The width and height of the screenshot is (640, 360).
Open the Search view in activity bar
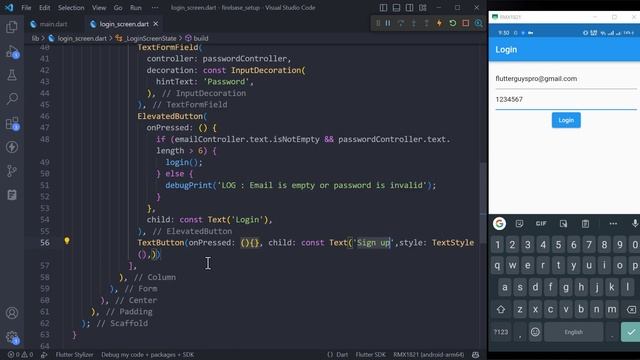[12, 98]
